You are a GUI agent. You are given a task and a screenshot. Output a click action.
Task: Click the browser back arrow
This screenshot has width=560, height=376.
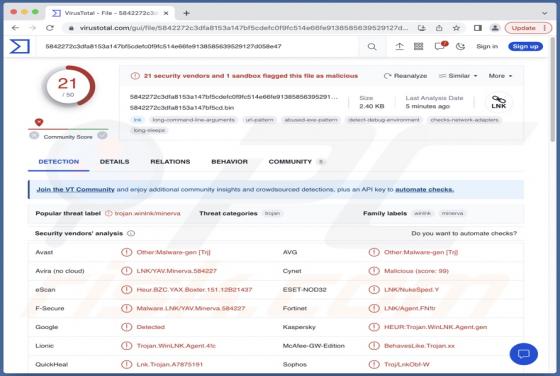point(15,28)
